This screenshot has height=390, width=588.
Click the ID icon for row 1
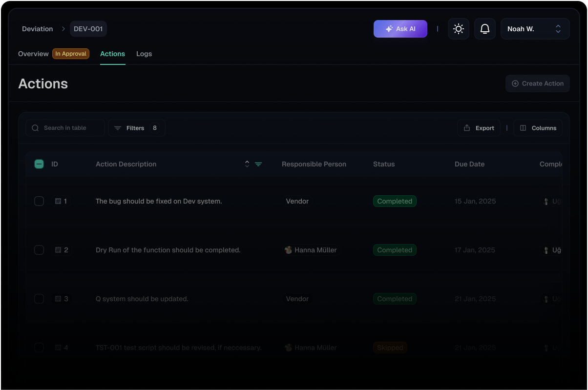[x=58, y=201]
